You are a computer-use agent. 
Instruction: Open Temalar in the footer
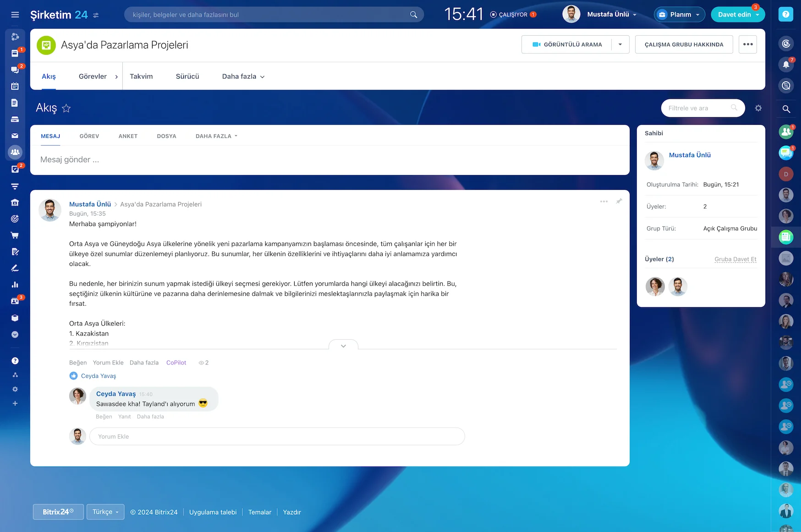tap(260, 512)
